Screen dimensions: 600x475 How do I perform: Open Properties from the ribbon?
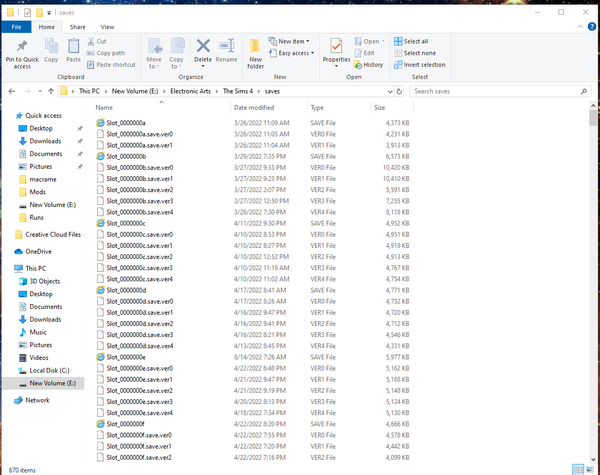coord(336,54)
